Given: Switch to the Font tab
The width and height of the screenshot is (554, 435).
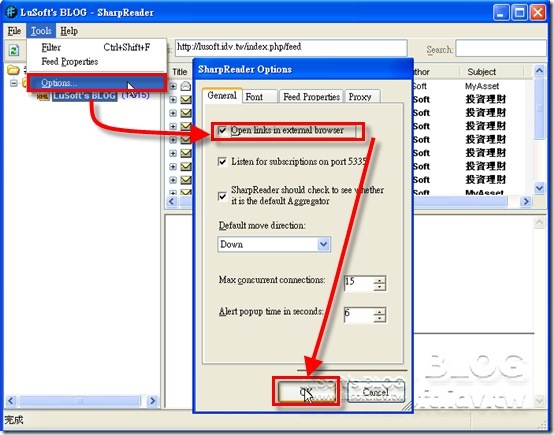Looking at the screenshot, I should 260,97.
